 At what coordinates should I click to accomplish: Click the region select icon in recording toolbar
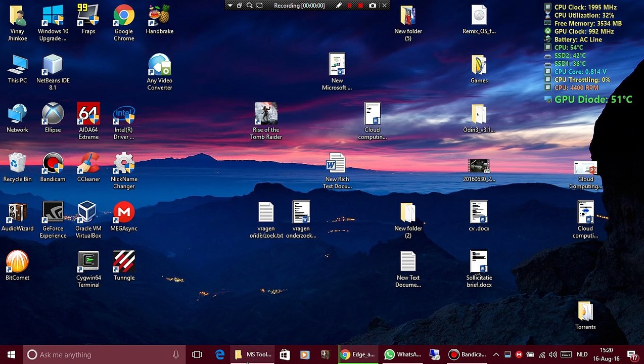259,6
